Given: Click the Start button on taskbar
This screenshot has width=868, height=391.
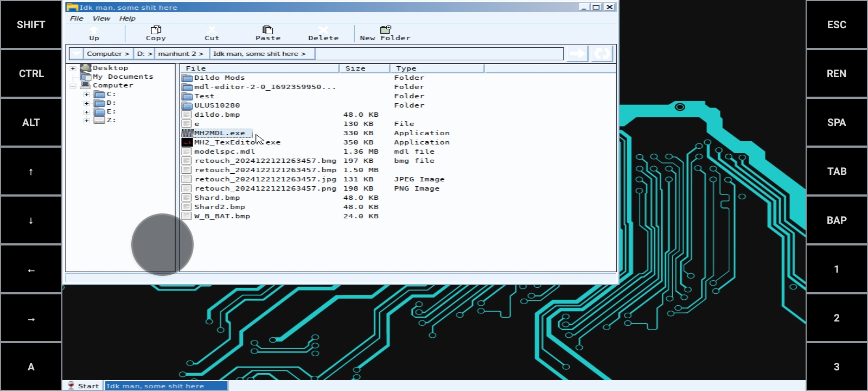Looking at the screenshot, I should [x=84, y=386].
